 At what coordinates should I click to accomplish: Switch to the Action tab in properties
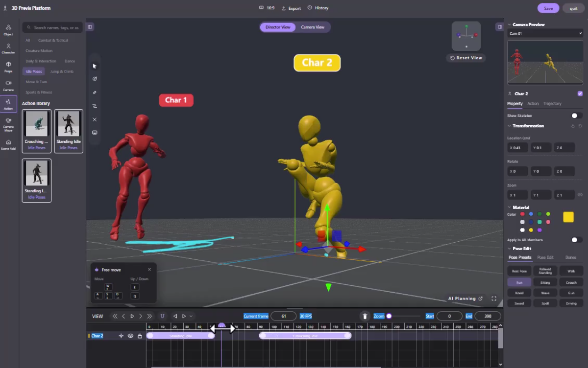(x=533, y=104)
